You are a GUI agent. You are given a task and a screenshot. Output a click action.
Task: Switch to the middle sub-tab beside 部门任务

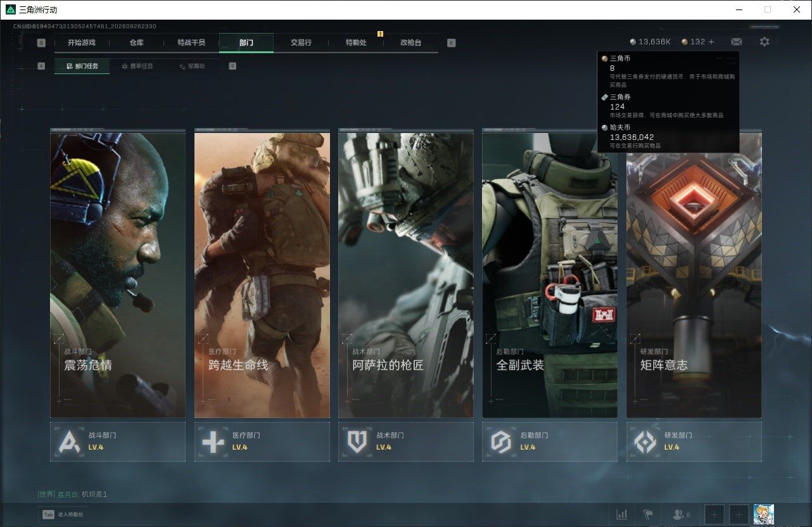point(137,66)
